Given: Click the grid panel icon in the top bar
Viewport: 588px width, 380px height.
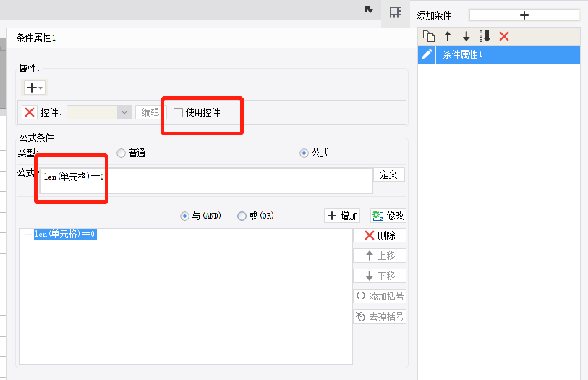Looking at the screenshot, I should [395, 12].
